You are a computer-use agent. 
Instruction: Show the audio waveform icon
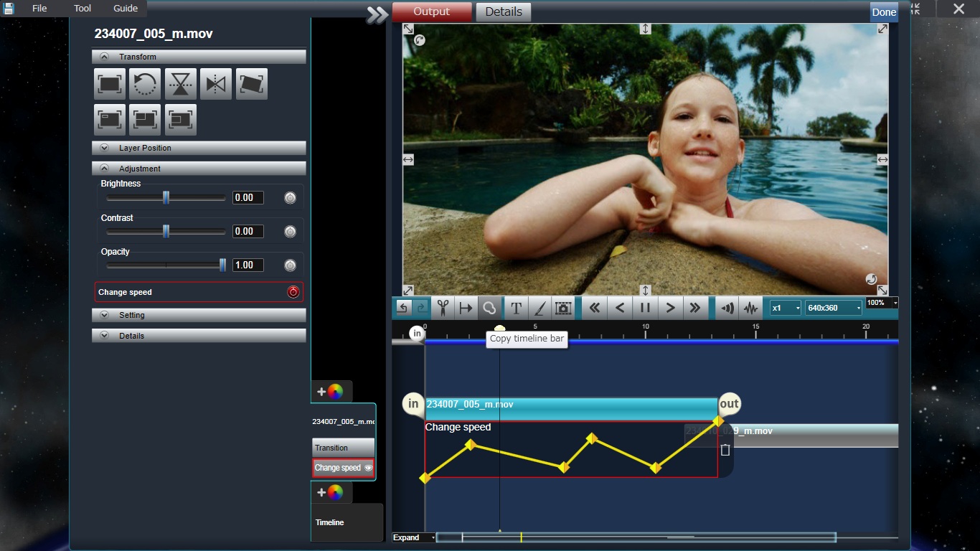pos(750,309)
